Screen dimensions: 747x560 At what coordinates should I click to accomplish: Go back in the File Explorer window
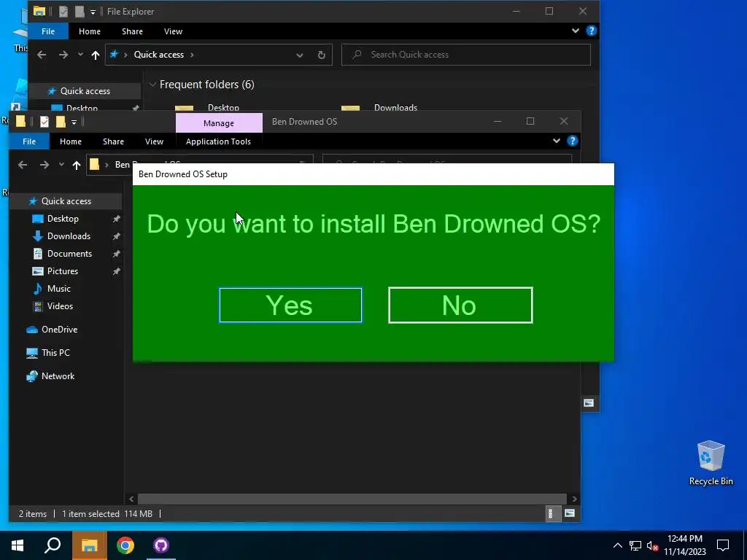pyautogui.click(x=42, y=55)
